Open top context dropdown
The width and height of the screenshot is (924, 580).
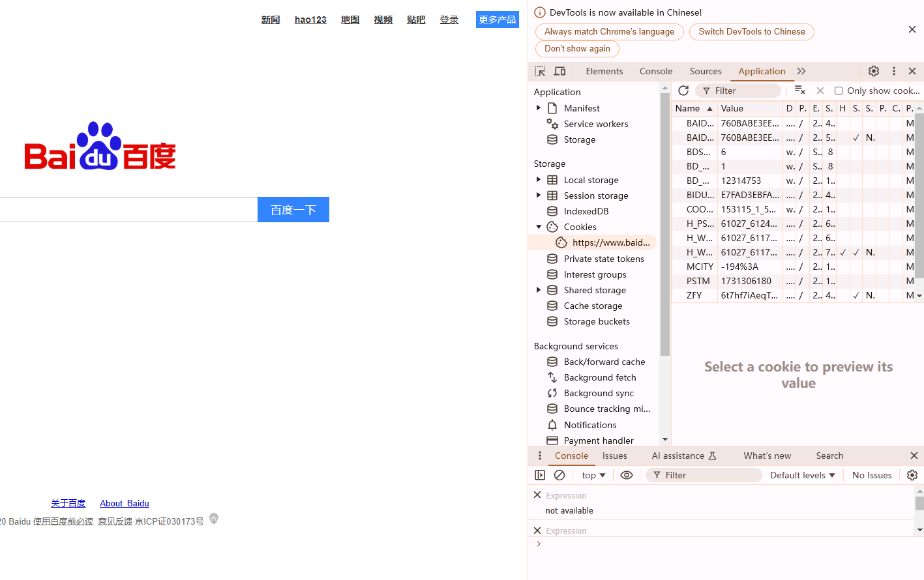[593, 475]
